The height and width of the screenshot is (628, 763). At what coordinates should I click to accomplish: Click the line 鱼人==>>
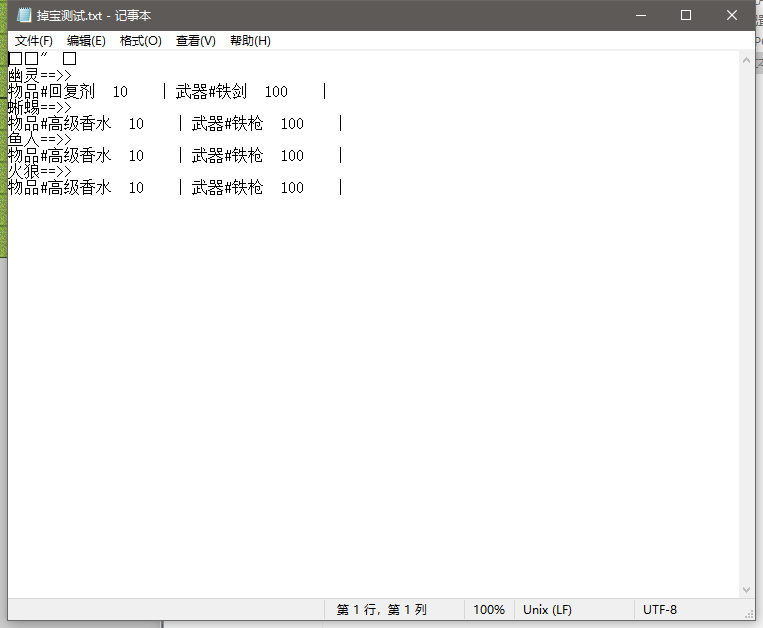tap(40, 139)
